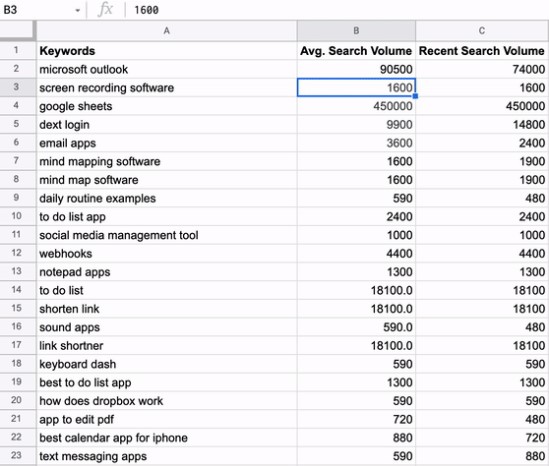Click the Keywords header cell
The image size is (549, 466).
click(167, 51)
